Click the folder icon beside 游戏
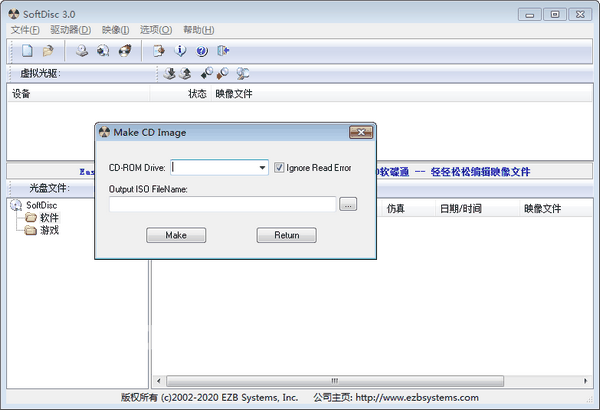600x410 pixels. [x=31, y=230]
